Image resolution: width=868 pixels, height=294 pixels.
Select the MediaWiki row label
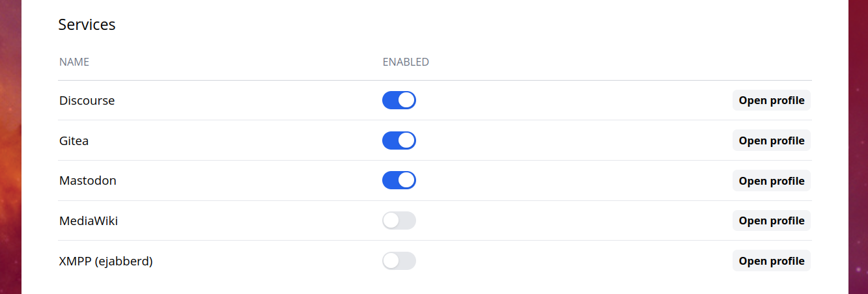click(88, 221)
